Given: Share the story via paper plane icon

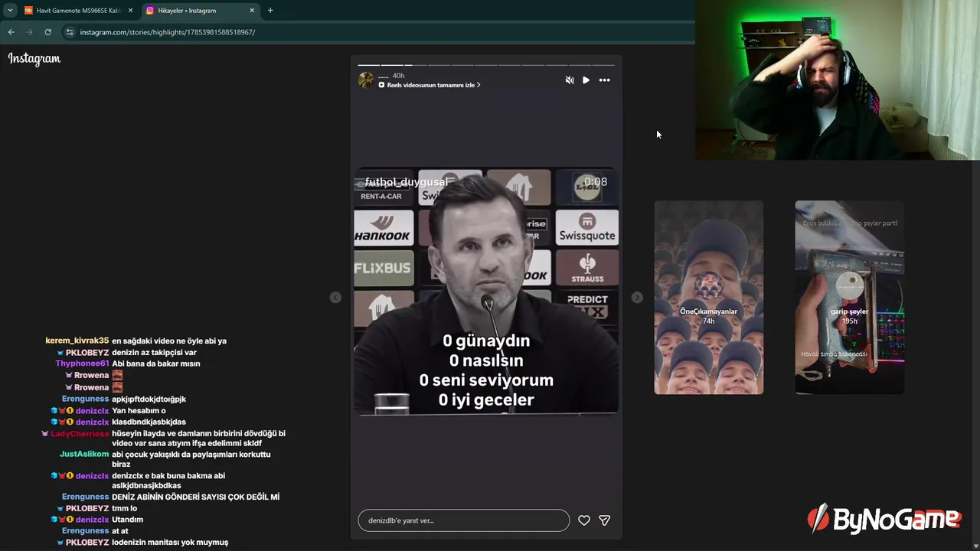Looking at the screenshot, I should coord(604,520).
